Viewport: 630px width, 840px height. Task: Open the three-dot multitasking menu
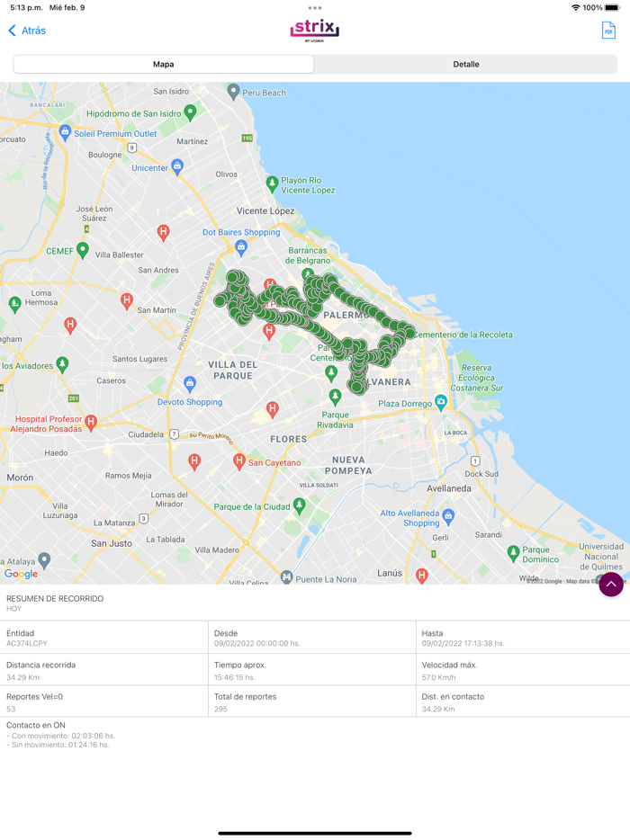click(315, 8)
